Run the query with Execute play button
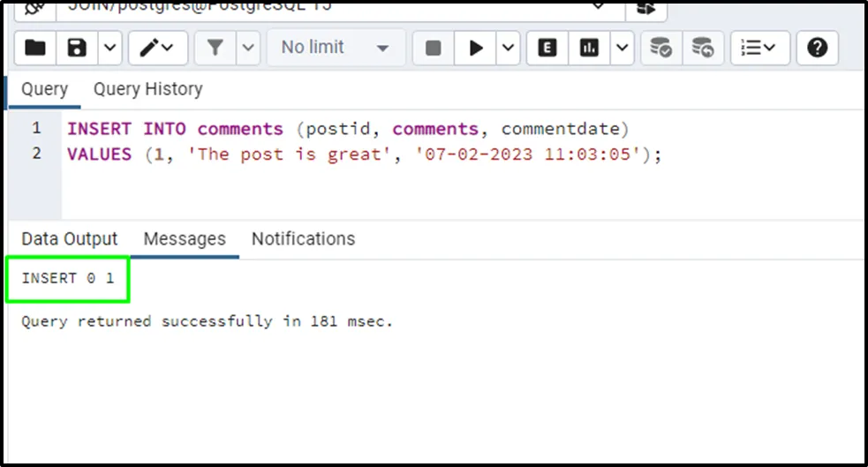 [476, 48]
